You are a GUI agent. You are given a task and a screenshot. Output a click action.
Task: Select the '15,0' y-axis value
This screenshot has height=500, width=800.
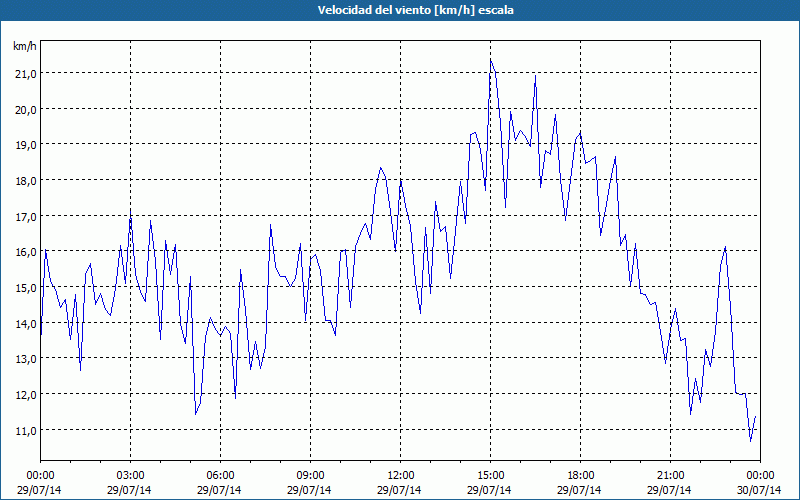[26, 287]
